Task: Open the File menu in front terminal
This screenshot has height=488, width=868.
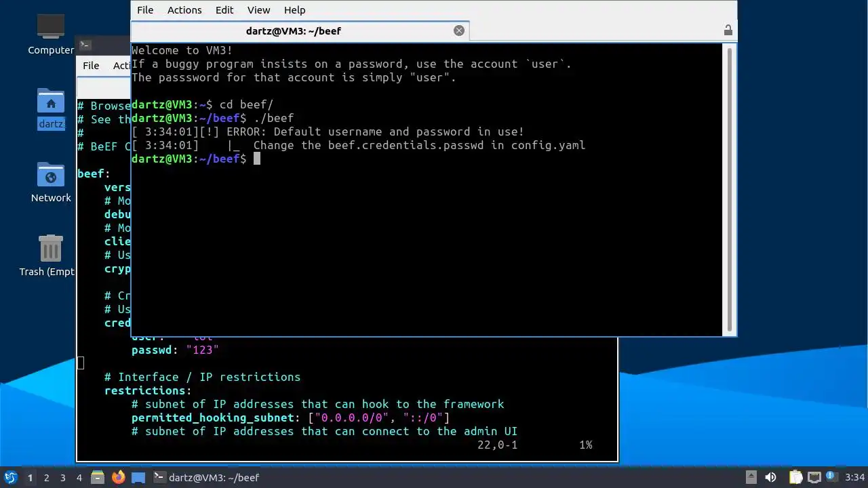Action: tap(145, 9)
